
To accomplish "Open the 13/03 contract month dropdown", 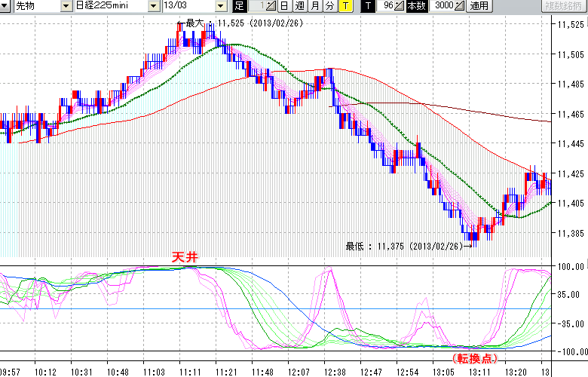I will click(220, 7).
